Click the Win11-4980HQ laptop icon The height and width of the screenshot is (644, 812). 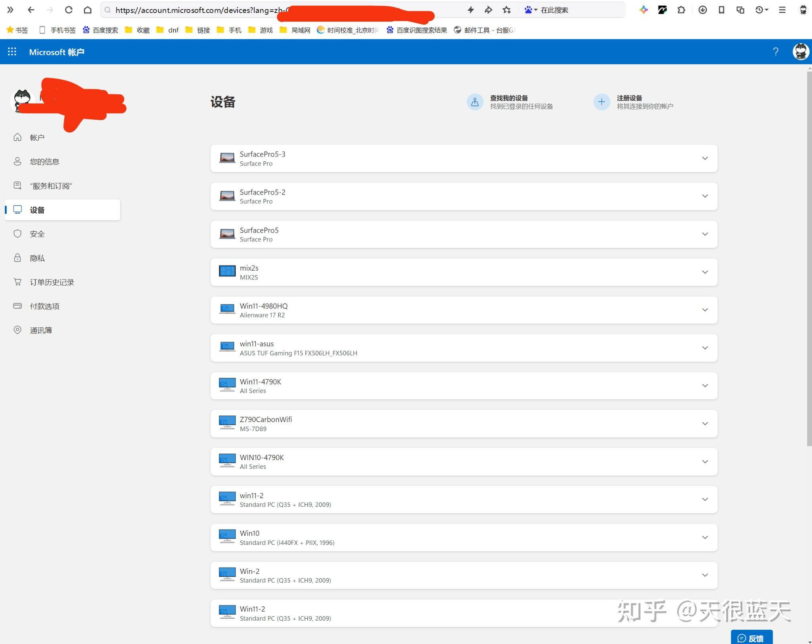227,309
